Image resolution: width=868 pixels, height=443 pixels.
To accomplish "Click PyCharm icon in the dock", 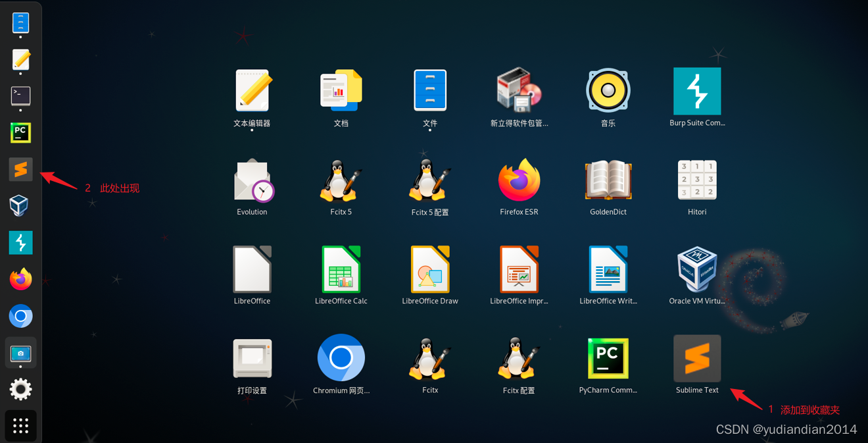I will [20, 132].
